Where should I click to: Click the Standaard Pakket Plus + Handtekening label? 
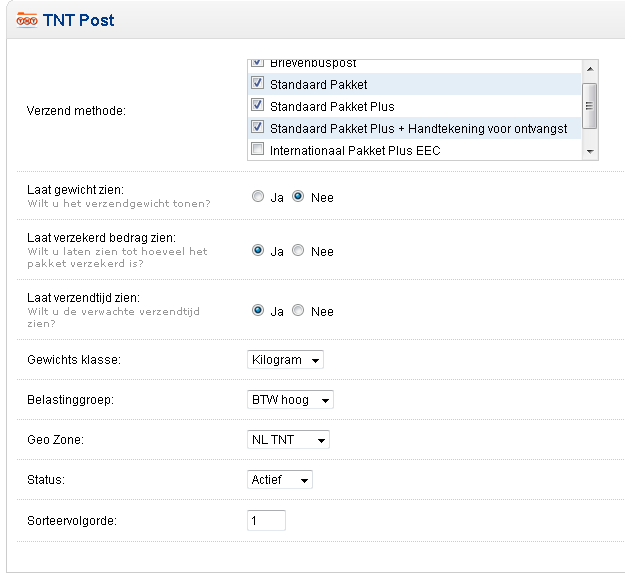(x=419, y=129)
